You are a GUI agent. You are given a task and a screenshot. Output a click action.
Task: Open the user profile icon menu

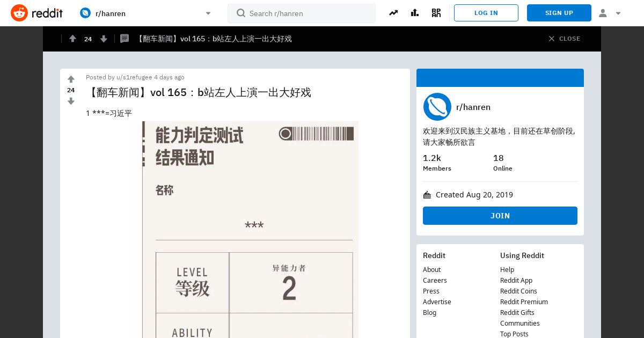[603, 13]
